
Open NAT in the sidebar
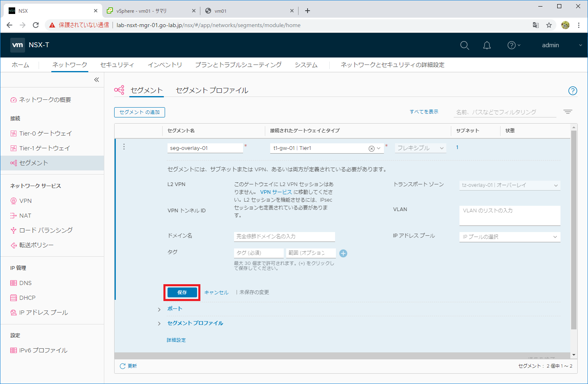25,216
